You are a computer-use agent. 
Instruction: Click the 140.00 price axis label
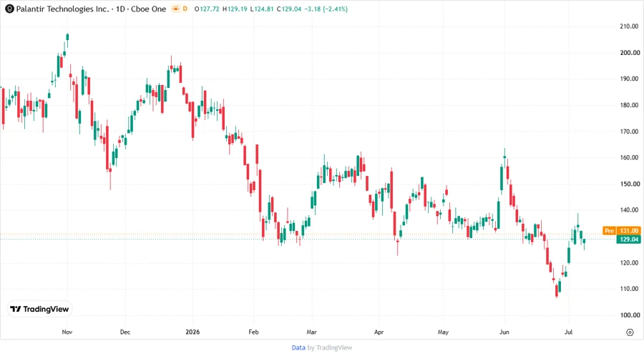click(x=630, y=210)
